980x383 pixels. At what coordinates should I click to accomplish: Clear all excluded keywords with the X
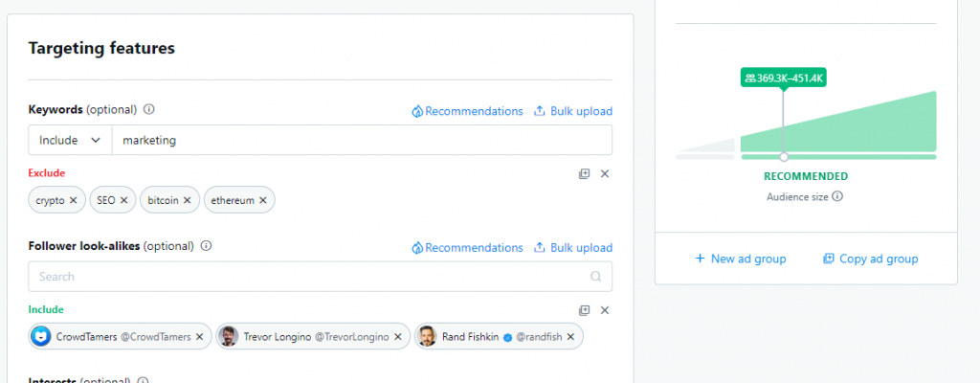pos(605,174)
